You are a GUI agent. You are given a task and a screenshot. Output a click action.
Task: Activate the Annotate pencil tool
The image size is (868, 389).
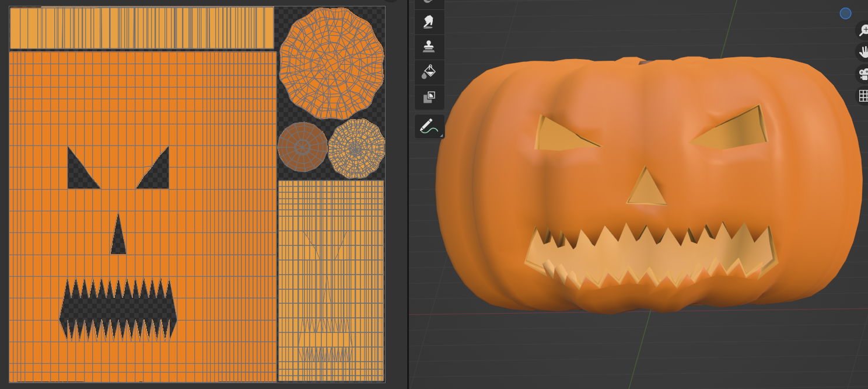[x=429, y=126]
